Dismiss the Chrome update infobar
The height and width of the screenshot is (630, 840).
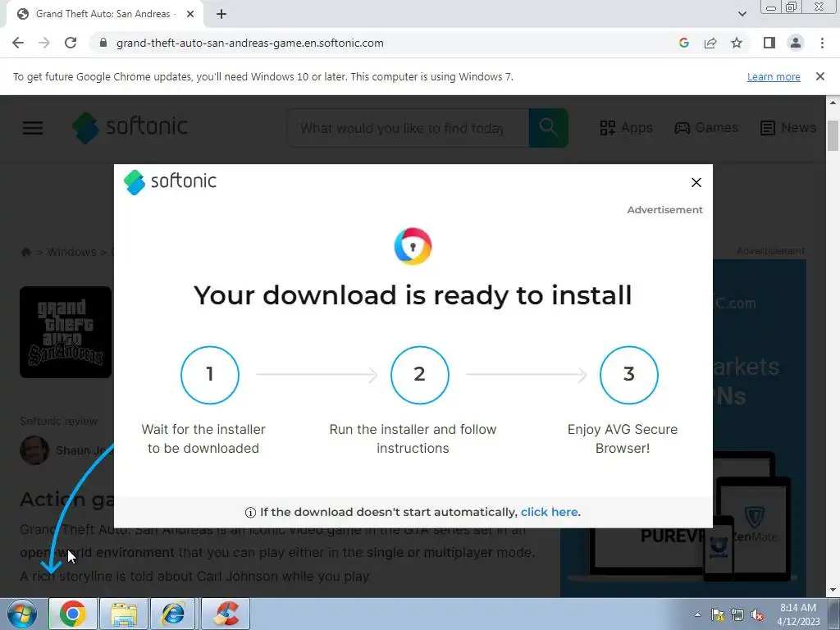pos(819,76)
